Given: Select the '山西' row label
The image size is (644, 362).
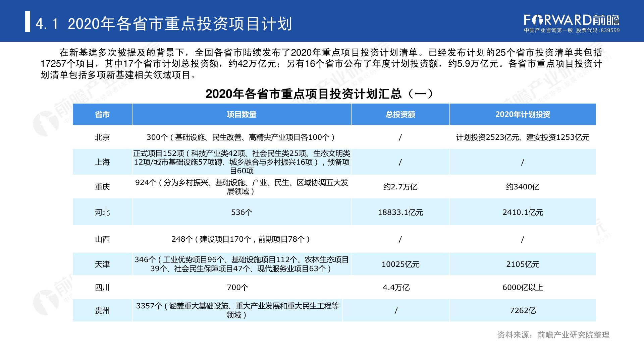Looking at the screenshot, I should click(102, 239).
